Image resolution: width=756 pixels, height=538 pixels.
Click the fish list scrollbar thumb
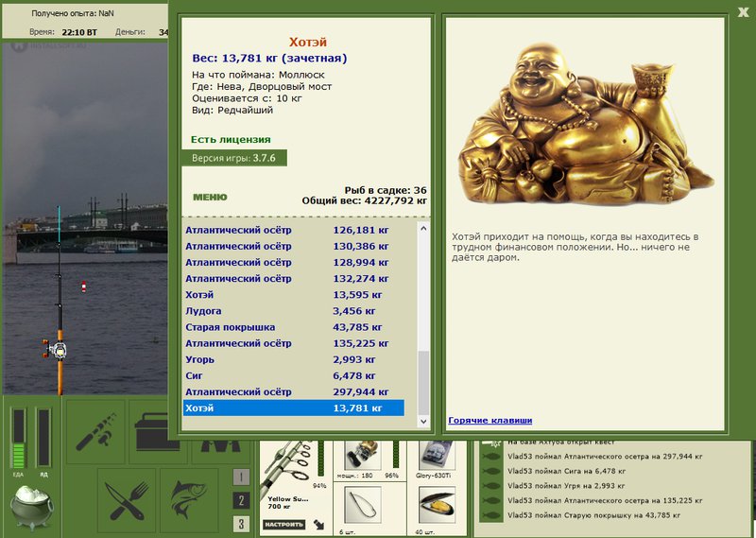[x=423, y=380]
